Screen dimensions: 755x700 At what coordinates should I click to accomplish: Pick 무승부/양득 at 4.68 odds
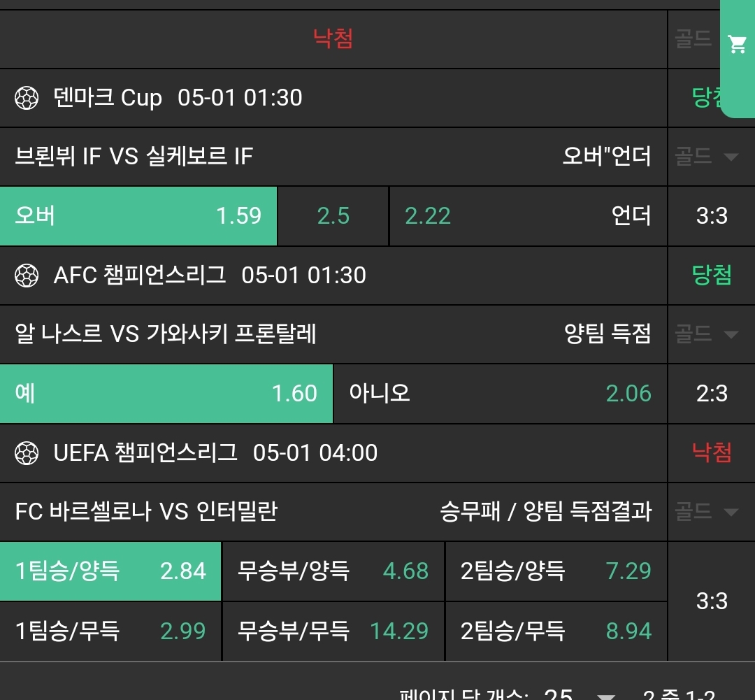point(333,571)
